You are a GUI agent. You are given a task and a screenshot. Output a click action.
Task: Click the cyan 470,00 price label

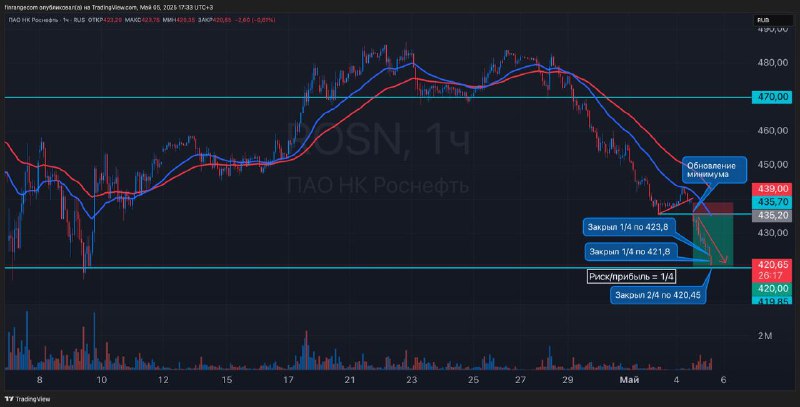click(771, 97)
